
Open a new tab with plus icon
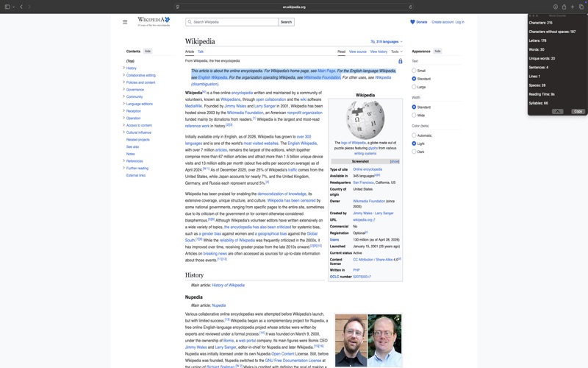(573, 7)
